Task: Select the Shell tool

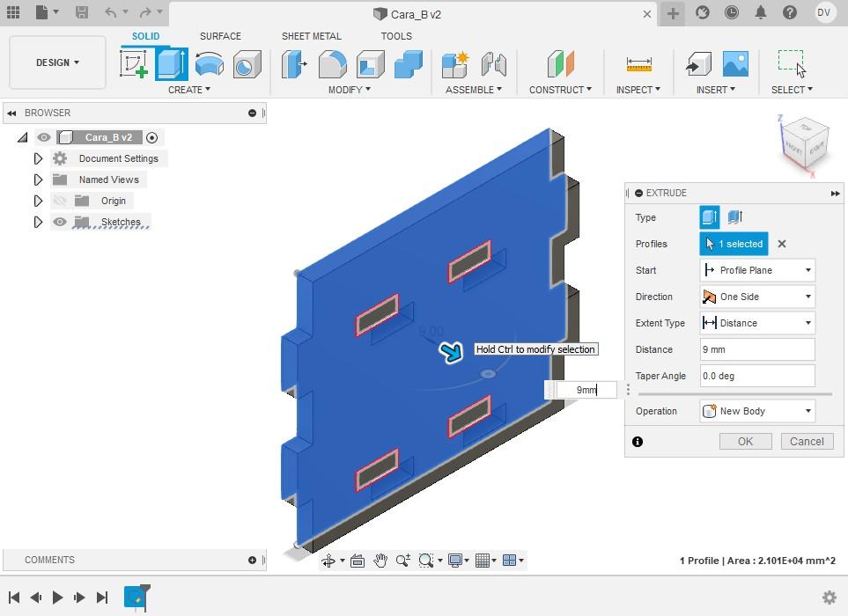Action: tap(371, 63)
